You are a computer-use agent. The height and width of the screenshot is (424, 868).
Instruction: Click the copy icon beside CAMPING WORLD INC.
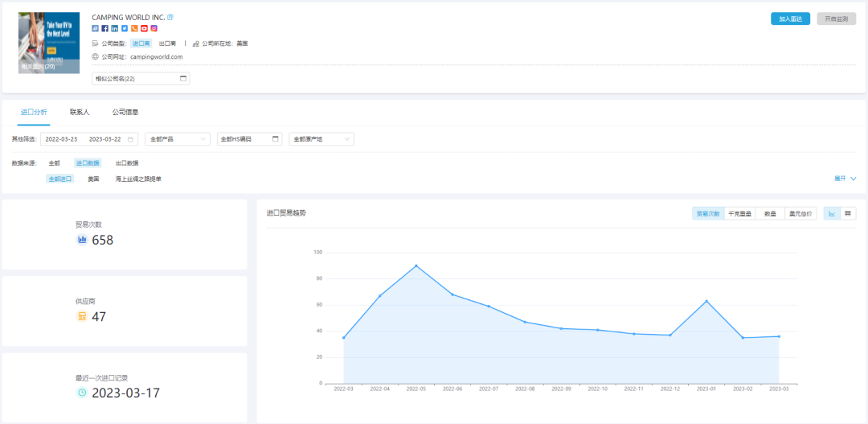coord(170,17)
